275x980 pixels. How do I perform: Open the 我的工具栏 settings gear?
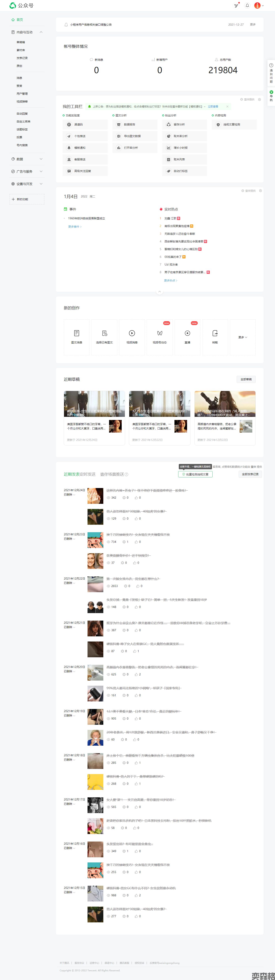click(259, 99)
